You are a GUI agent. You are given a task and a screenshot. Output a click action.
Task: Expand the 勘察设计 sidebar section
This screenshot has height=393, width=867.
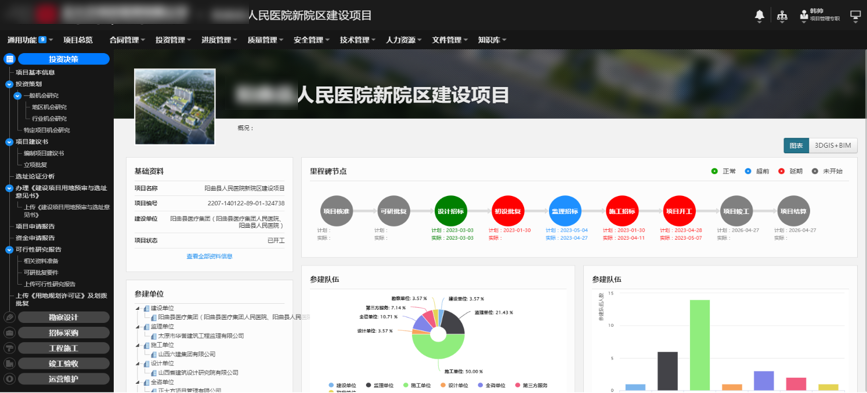coord(64,317)
